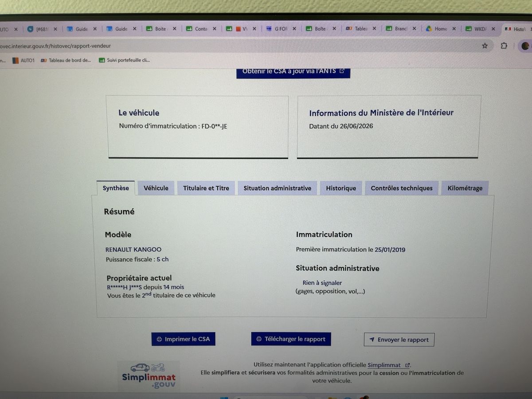Click Envoyer le rapport button
This screenshot has width=532, height=399.
tap(399, 340)
